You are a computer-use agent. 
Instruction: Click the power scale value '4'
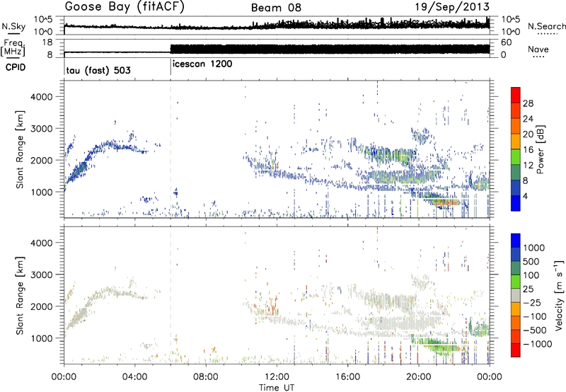pos(526,196)
